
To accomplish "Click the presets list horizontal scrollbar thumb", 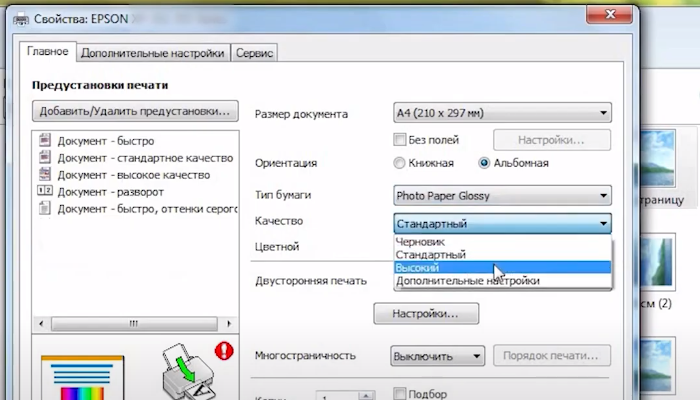I will [x=134, y=324].
